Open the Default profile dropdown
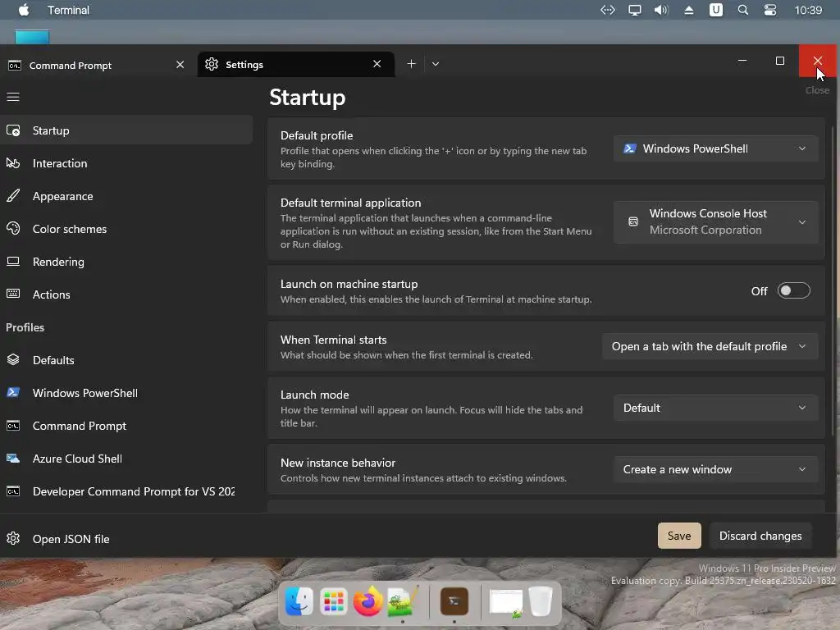 [x=715, y=148]
